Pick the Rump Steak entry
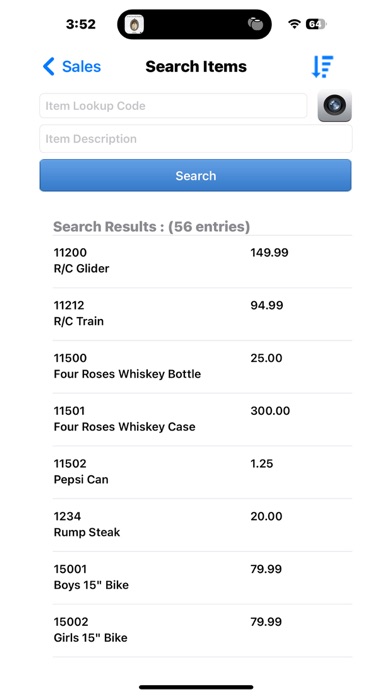 click(202, 525)
